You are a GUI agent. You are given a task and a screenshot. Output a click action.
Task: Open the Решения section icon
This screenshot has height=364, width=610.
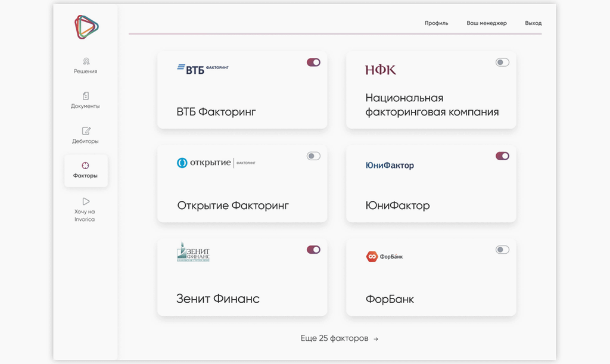coord(86,61)
